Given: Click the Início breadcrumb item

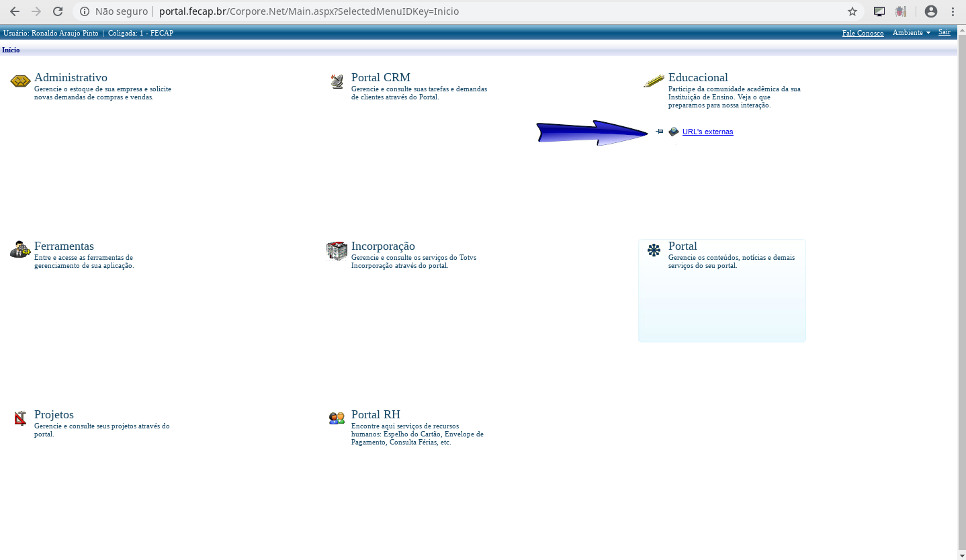Looking at the screenshot, I should [11, 50].
